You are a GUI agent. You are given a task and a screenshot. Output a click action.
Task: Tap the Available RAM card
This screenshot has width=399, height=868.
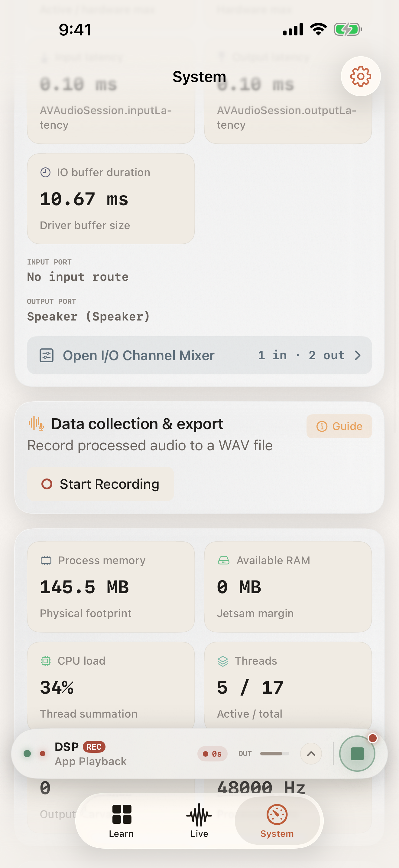288,587
